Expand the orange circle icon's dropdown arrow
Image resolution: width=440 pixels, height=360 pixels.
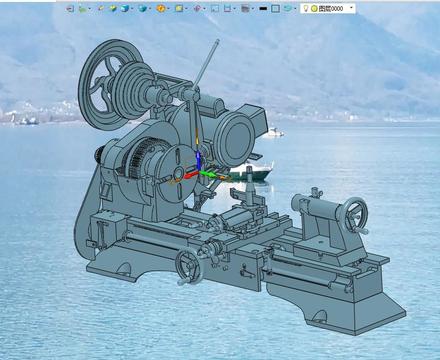[x=168, y=8]
